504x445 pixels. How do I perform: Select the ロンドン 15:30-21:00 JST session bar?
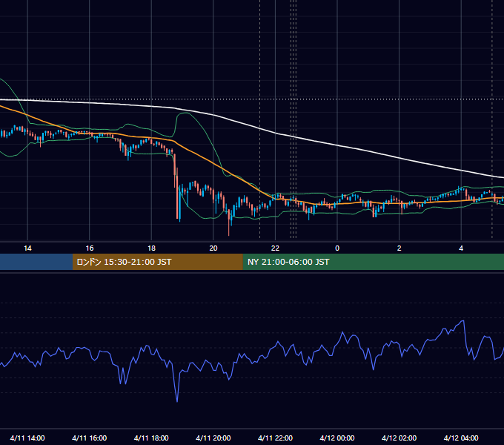[x=157, y=262]
